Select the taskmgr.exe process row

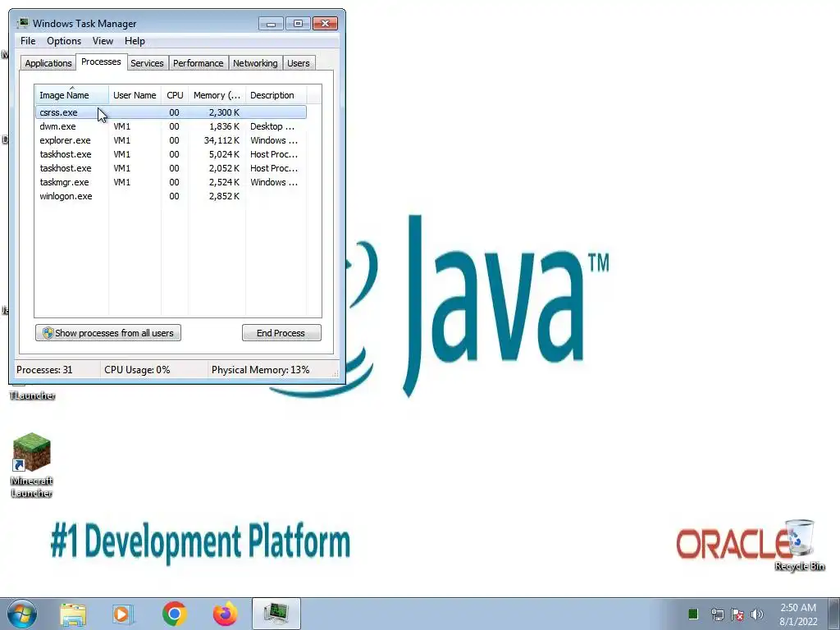pyautogui.click(x=171, y=182)
